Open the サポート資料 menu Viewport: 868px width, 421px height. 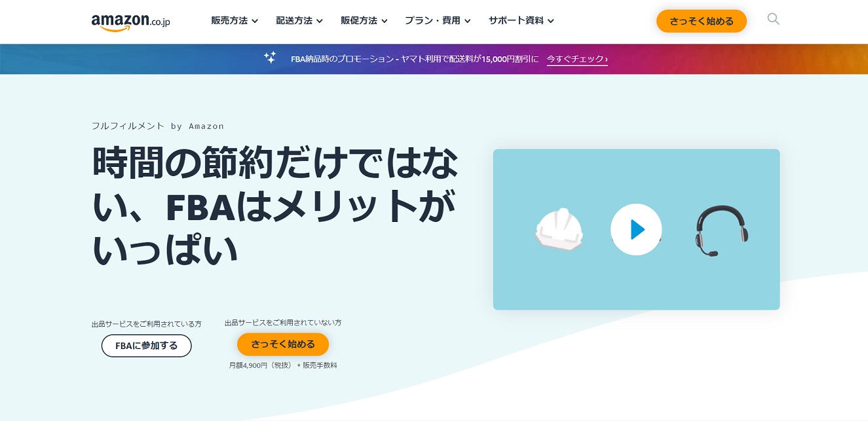point(521,21)
